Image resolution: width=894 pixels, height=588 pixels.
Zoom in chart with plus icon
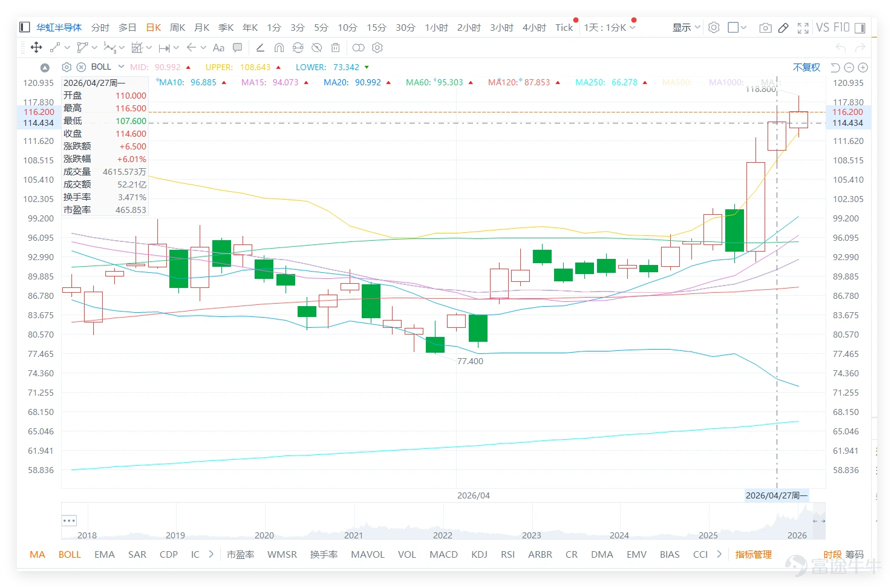point(863,68)
